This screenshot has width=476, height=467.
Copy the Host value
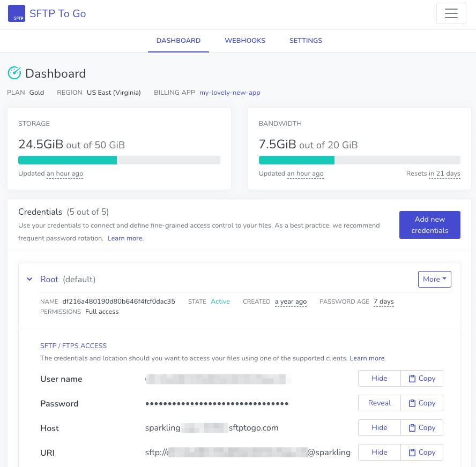click(422, 427)
